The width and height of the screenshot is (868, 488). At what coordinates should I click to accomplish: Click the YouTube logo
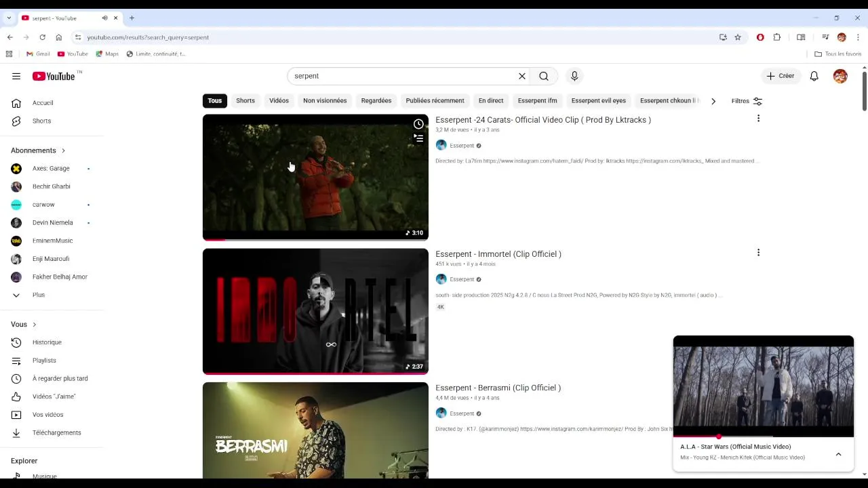pos(54,76)
